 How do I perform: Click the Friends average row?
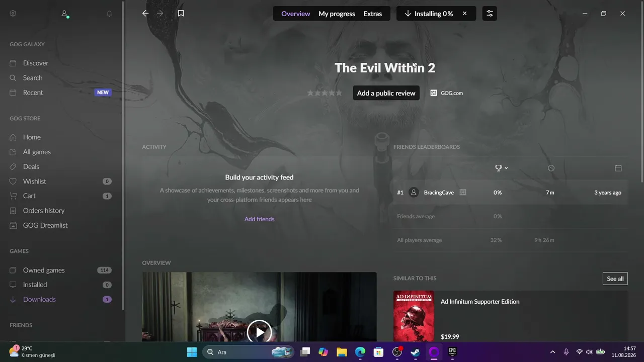pyautogui.click(x=511, y=216)
